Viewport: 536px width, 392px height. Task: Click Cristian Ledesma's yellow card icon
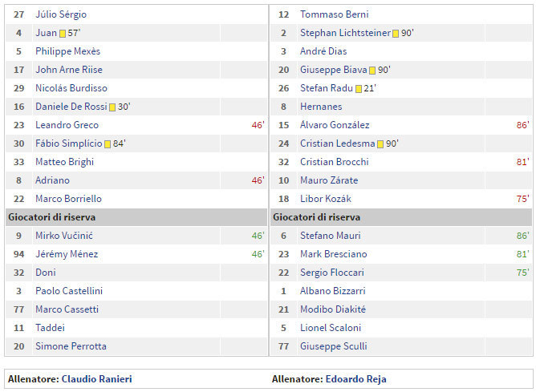coord(380,144)
